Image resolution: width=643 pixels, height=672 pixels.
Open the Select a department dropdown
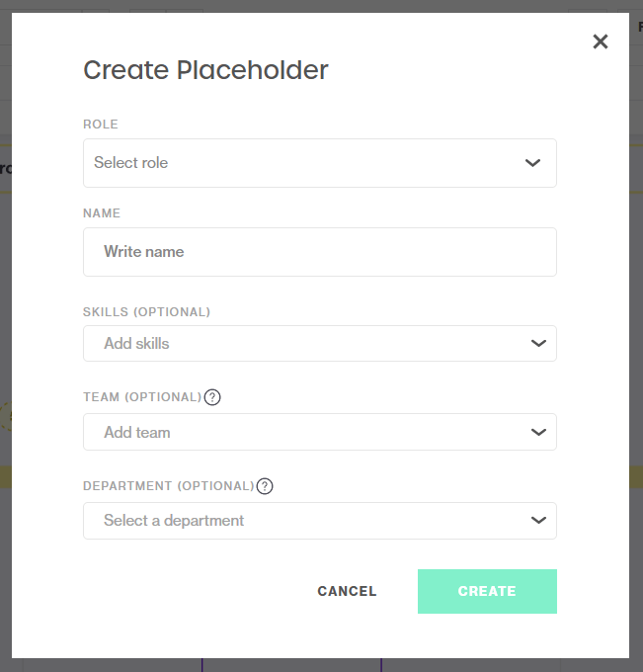coord(296,521)
